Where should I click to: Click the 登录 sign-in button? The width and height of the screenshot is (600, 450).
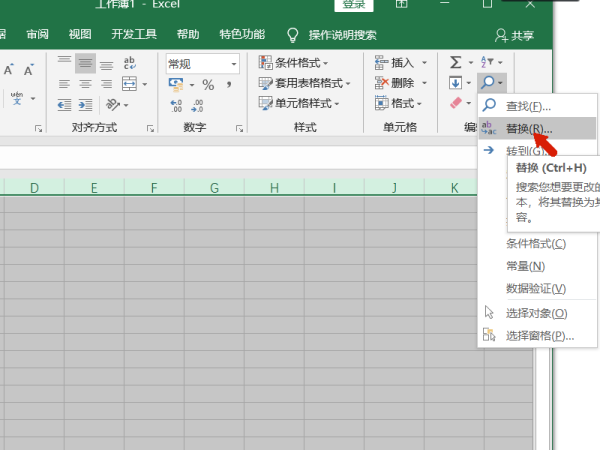point(354,5)
